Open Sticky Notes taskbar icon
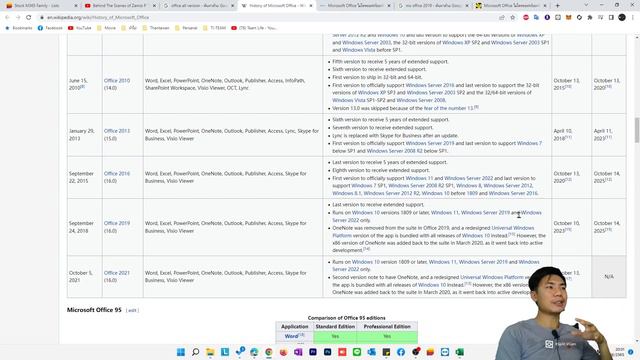 387,352
